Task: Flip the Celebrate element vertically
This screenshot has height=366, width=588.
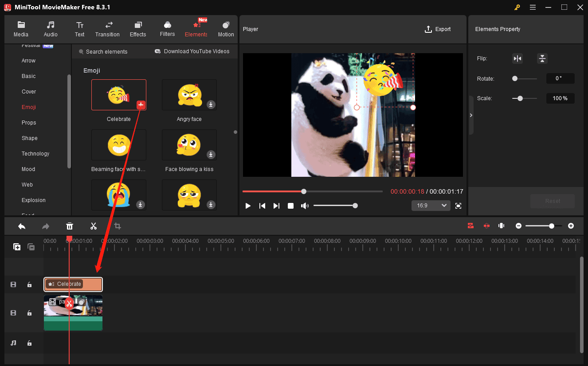Action: coord(542,58)
